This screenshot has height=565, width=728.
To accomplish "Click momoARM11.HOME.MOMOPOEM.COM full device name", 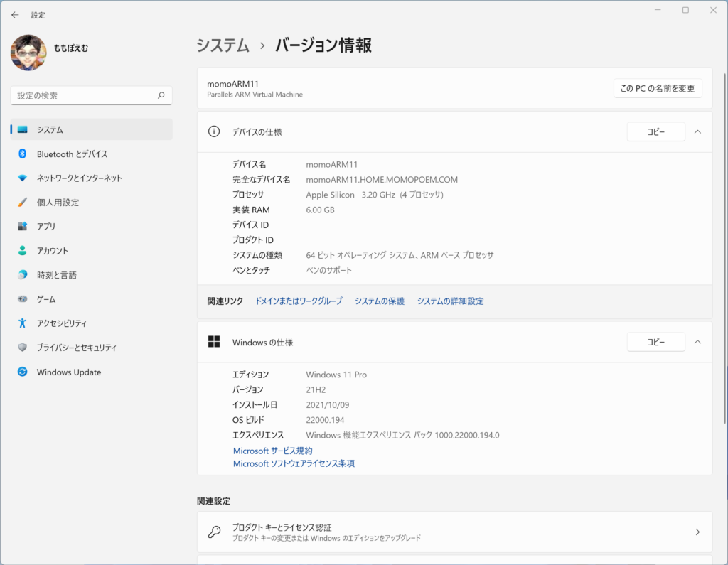I will (x=382, y=179).
